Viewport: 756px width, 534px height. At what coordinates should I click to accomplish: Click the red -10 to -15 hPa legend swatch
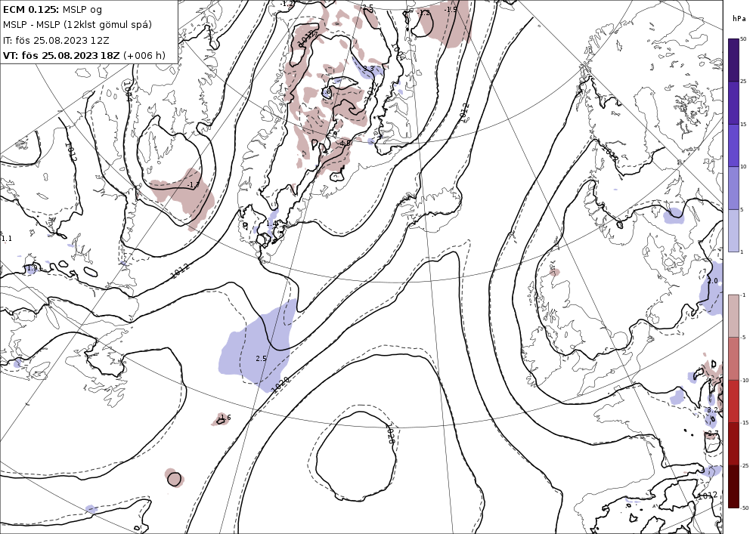pos(733,401)
